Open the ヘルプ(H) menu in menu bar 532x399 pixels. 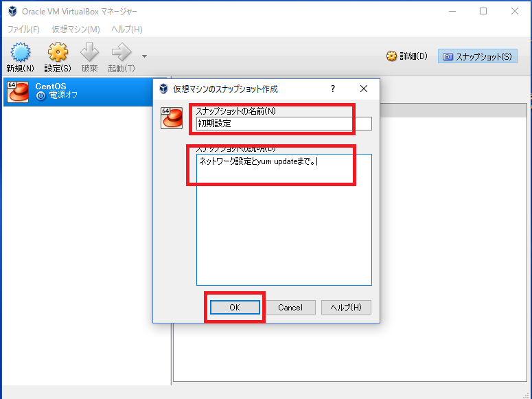(x=127, y=30)
